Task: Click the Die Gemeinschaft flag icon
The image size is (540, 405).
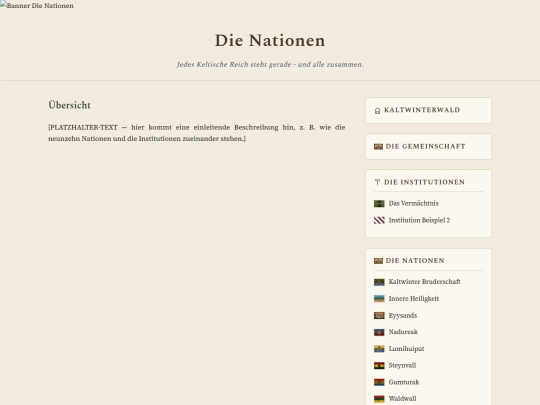Action: tap(378, 147)
